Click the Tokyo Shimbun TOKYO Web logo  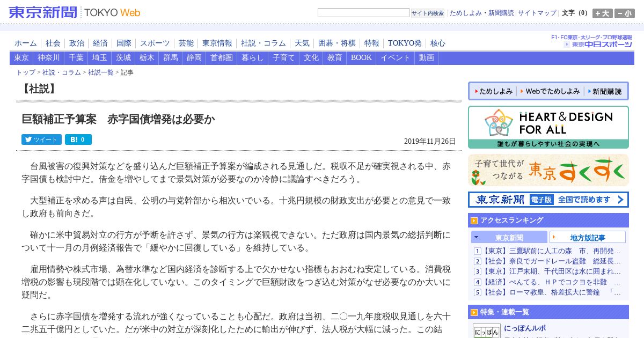pyautogui.click(x=74, y=12)
